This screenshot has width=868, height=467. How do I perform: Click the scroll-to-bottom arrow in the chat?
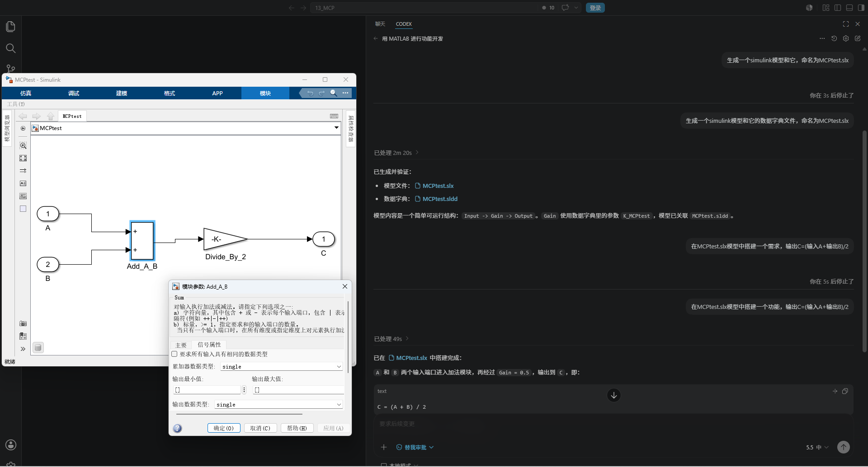click(614, 395)
